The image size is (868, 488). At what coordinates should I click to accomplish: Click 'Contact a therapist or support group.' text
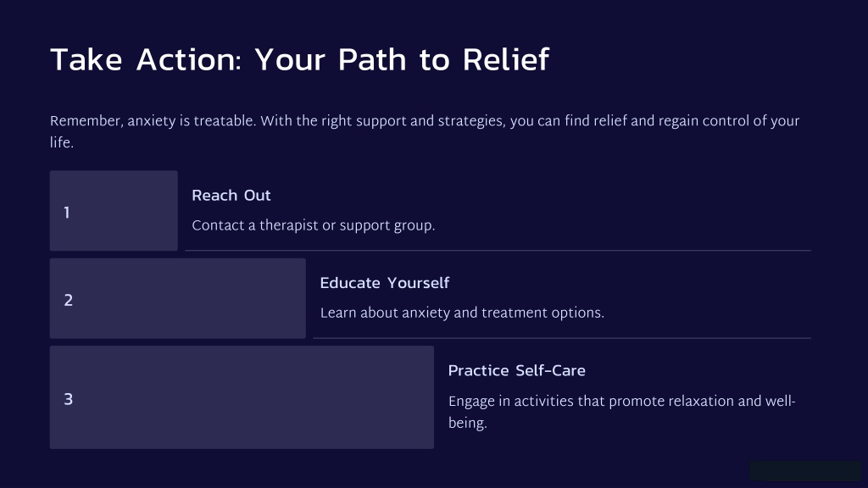(314, 225)
